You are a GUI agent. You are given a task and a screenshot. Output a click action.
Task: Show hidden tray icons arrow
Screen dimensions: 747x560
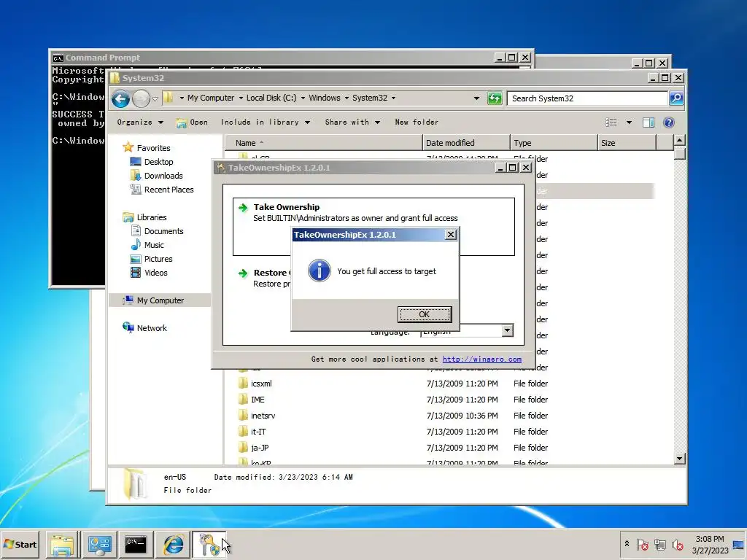click(627, 544)
